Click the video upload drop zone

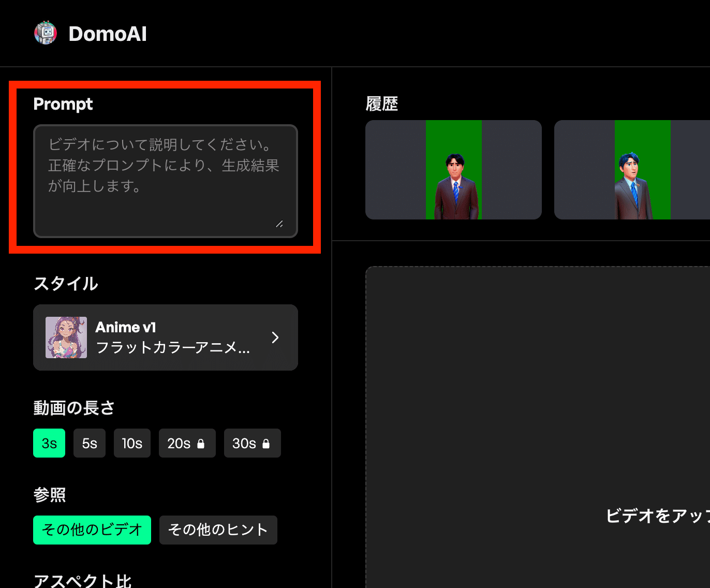click(538, 424)
